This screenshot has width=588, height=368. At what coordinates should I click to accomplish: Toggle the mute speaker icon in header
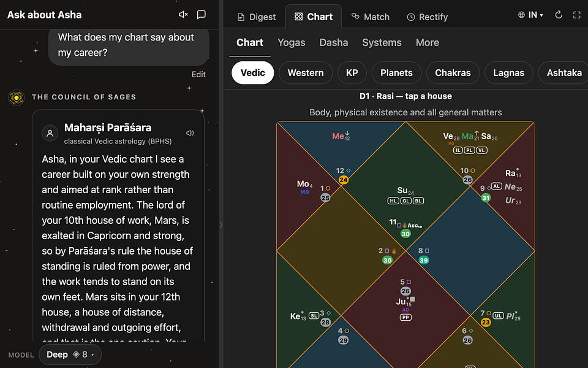point(183,15)
